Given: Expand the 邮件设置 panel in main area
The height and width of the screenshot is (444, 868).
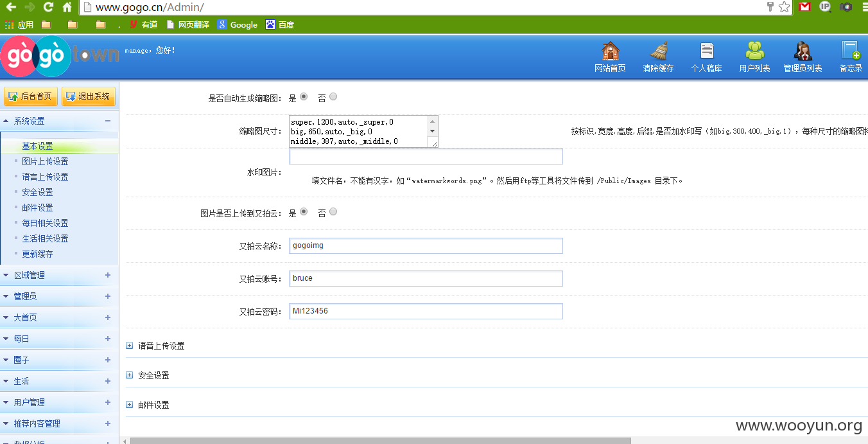Looking at the screenshot, I should [129, 405].
